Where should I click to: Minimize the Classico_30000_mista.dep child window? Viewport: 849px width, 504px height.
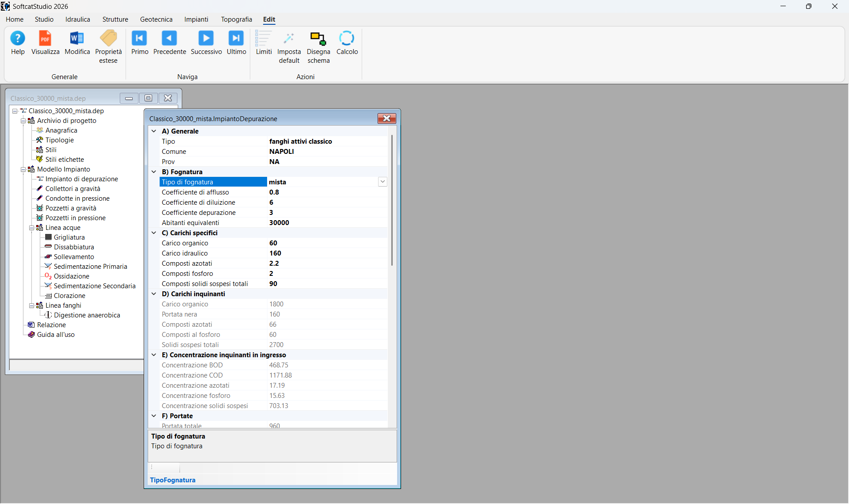(129, 98)
